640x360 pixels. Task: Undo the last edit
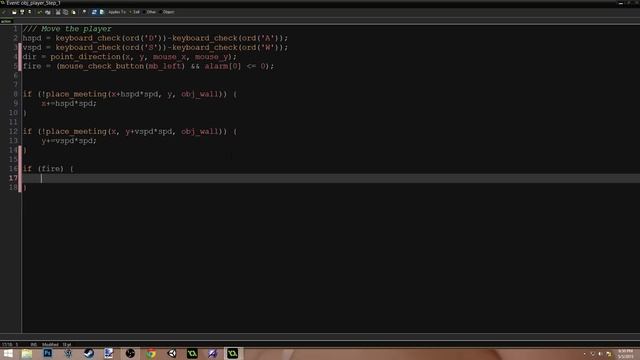pos(40,12)
